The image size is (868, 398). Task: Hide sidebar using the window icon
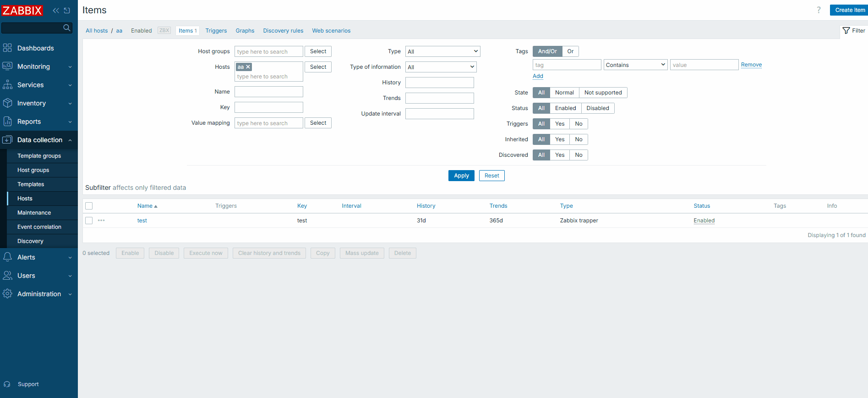[x=67, y=11]
